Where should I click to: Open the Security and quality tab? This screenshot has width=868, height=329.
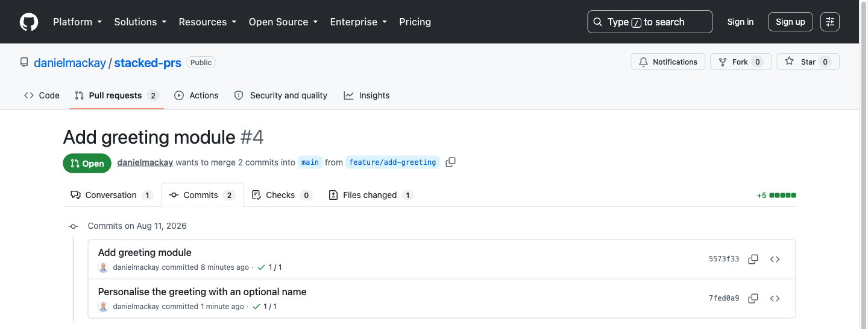[281, 95]
